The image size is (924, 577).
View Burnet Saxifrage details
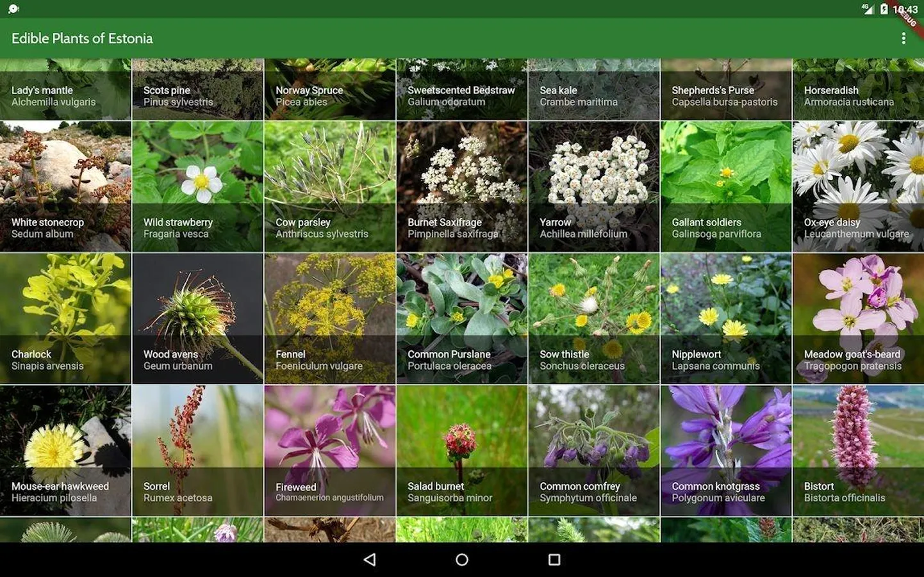pyautogui.click(x=462, y=186)
